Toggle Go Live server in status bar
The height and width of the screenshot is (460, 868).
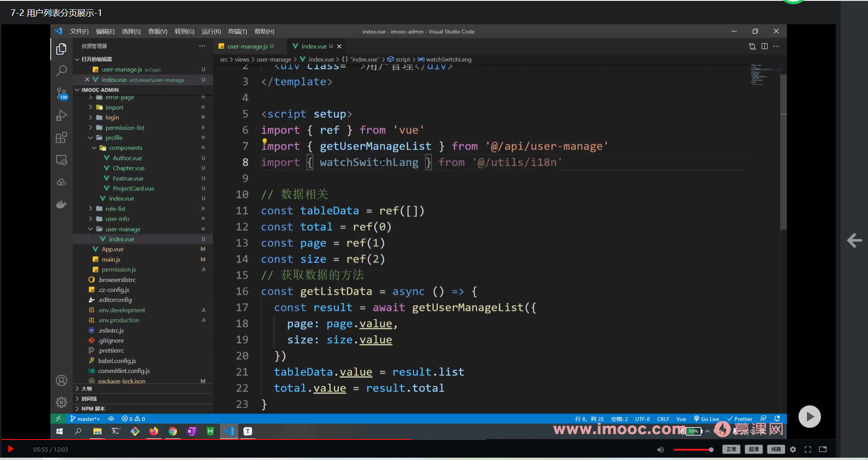click(707, 419)
